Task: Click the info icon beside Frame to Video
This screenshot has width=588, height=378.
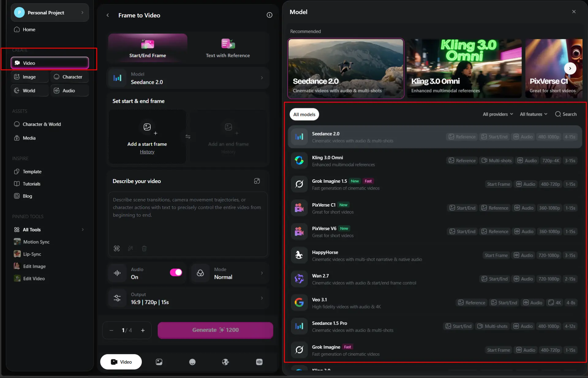Action: click(269, 15)
